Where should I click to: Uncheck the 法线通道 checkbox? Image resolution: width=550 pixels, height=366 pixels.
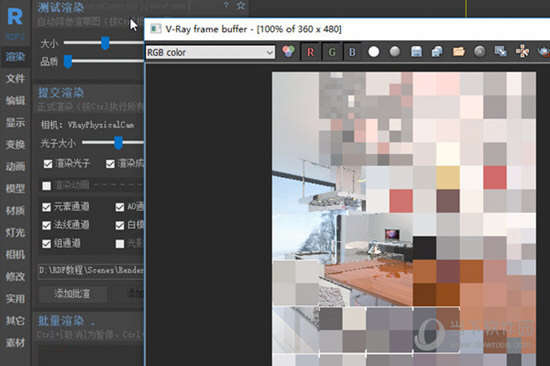[x=46, y=225]
